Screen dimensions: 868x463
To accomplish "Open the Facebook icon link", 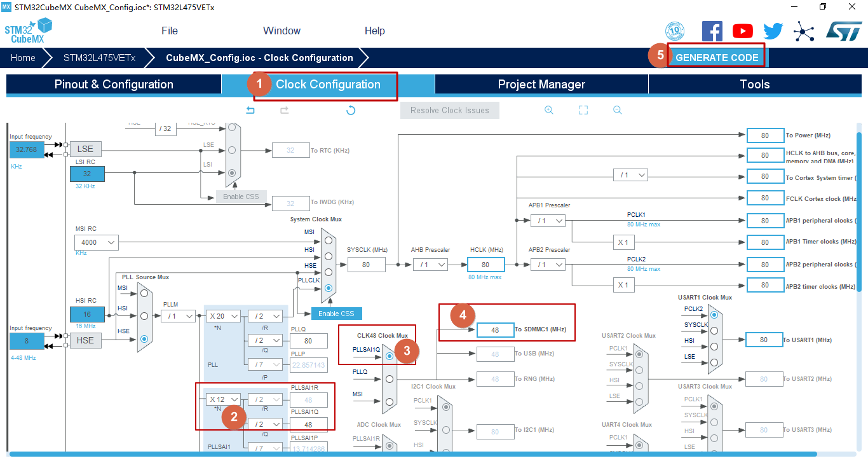I will [712, 31].
